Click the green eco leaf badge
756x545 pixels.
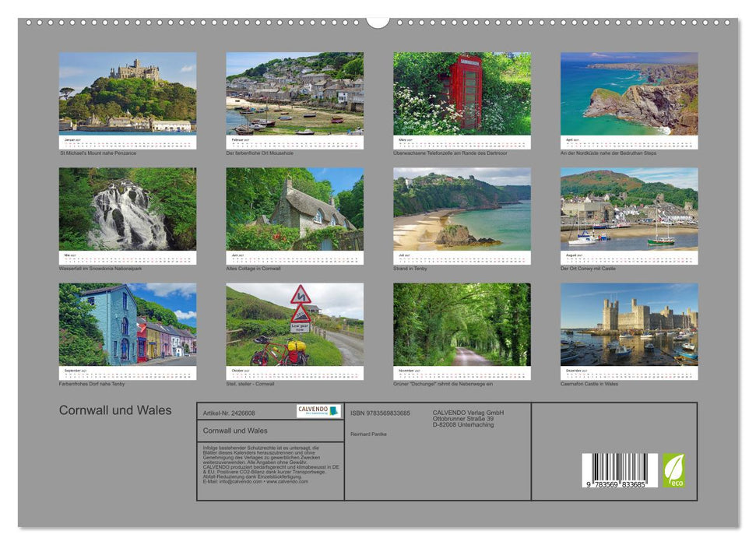673,470
